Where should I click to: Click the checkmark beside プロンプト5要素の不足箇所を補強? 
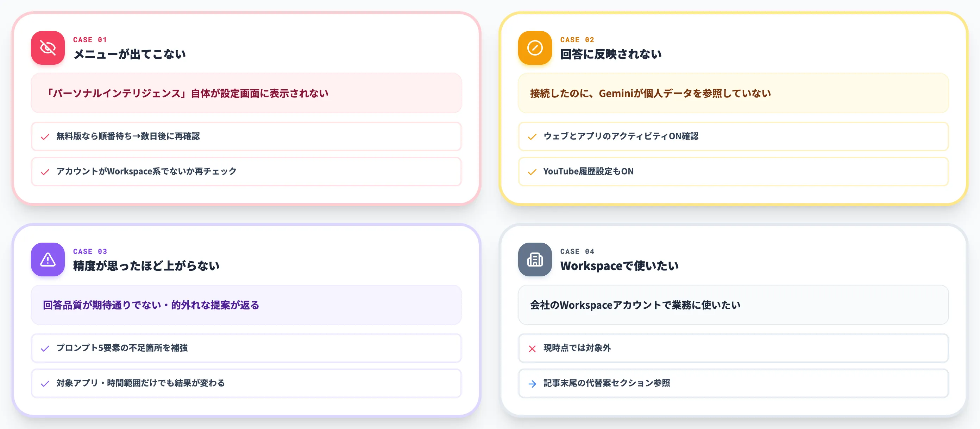coord(45,348)
